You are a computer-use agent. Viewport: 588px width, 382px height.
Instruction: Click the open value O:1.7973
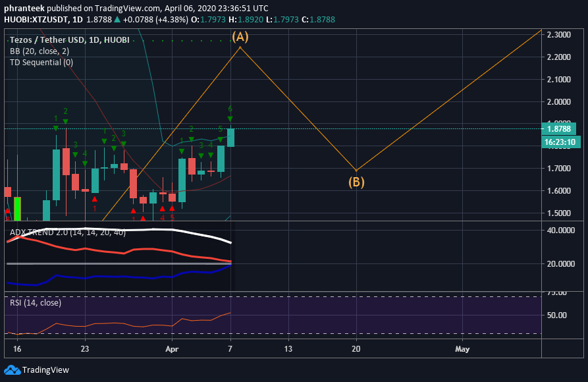pyautogui.click(x=208, y=20)
